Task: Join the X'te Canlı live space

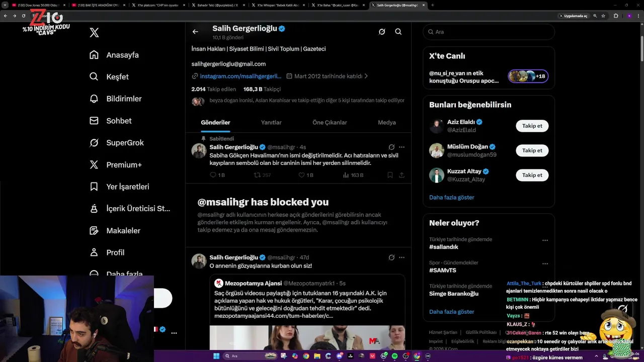Action: [489, 76]
